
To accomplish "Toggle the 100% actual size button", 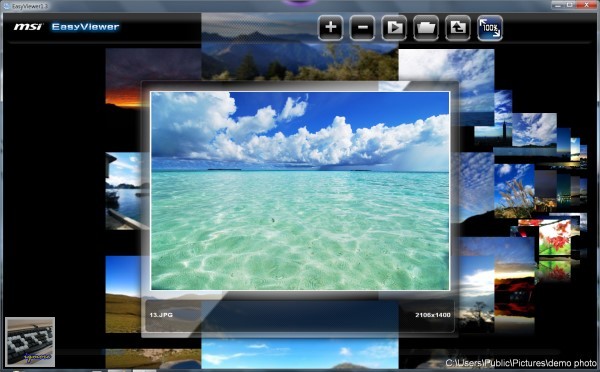I will coord(490,28).
